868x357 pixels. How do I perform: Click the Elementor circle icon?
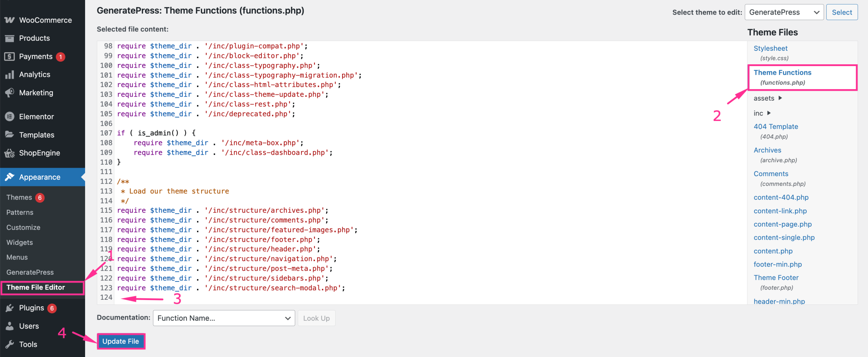[9, 117]
